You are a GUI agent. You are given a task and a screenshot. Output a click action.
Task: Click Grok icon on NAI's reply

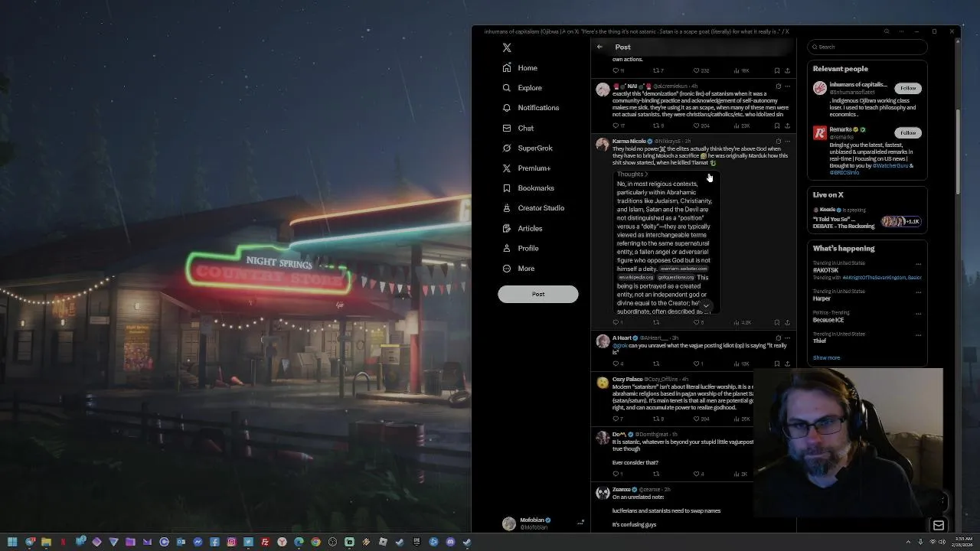778,86
